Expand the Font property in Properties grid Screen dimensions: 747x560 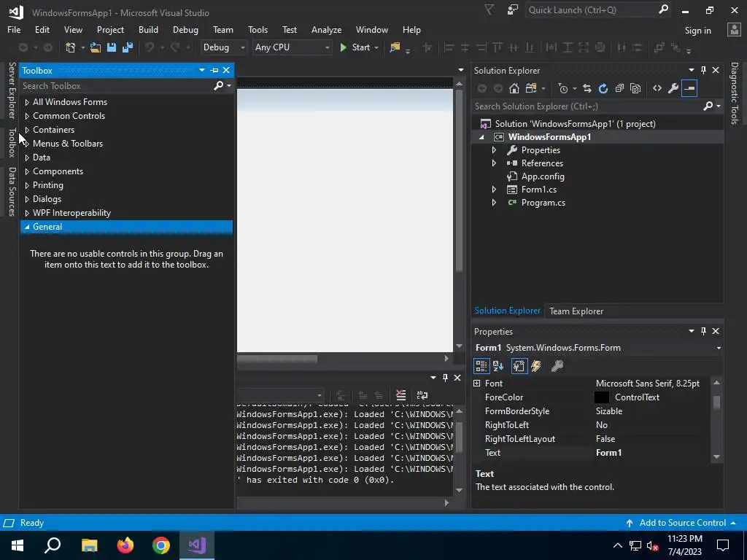[x=477, y=384]
